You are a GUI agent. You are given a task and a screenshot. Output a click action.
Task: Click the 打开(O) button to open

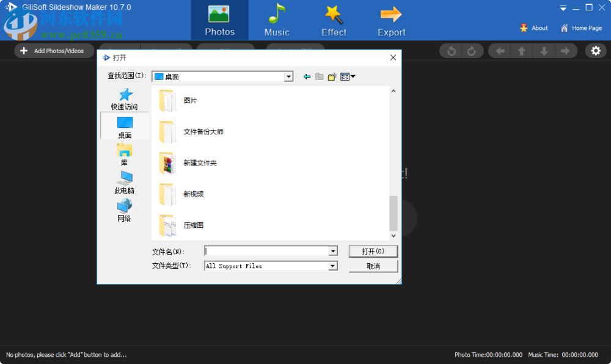373,251
